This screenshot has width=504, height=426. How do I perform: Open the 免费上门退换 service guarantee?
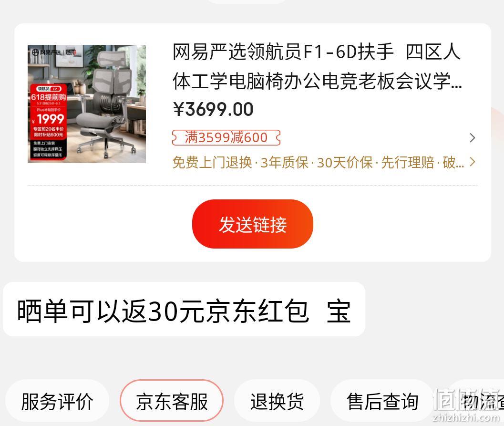[x=212, y=162]
